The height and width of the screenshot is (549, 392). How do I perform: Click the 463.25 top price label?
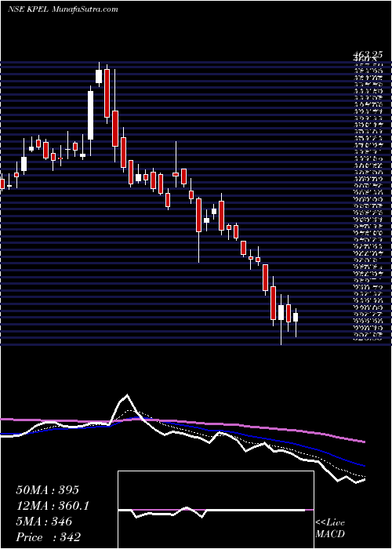tap(368, 55)
